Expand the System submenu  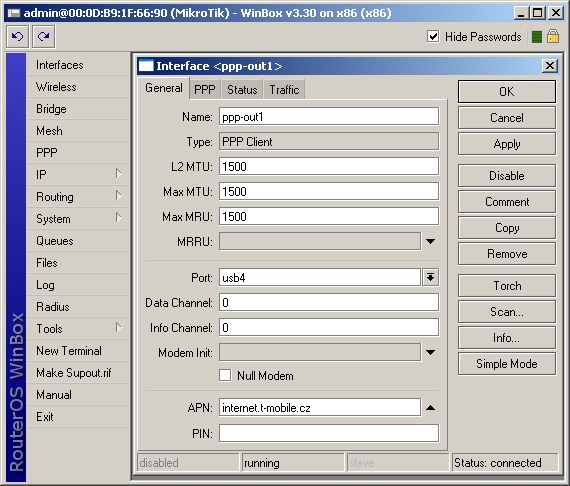[118, 218]
